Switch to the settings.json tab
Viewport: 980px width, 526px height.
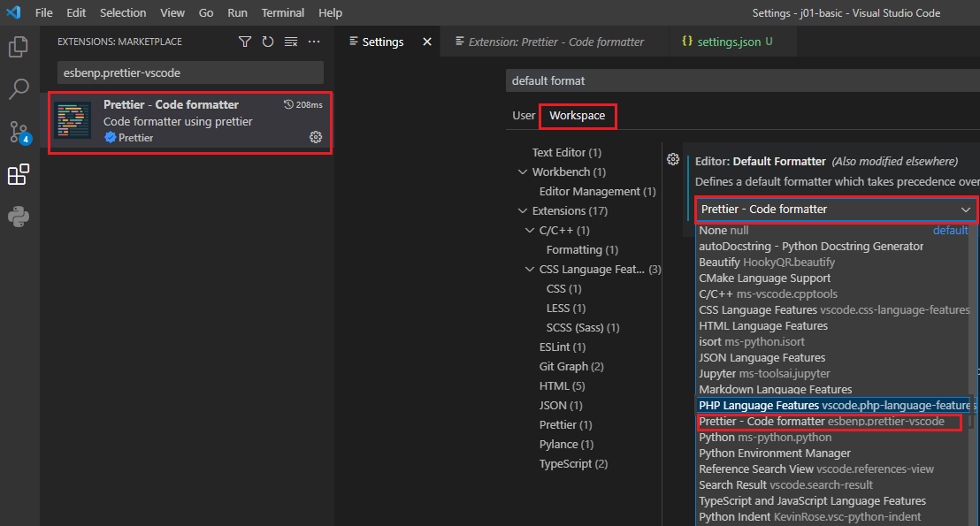click(x=727, y=42)
